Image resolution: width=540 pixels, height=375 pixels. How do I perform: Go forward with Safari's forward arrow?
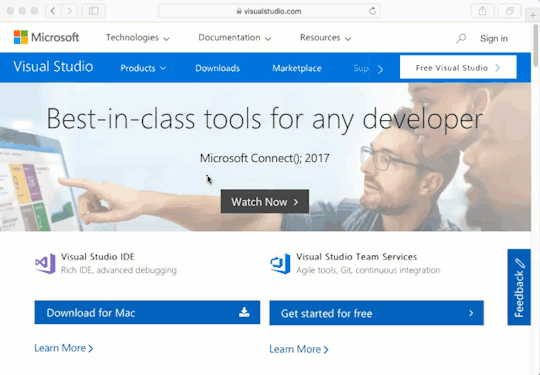[x=69, y=11]
